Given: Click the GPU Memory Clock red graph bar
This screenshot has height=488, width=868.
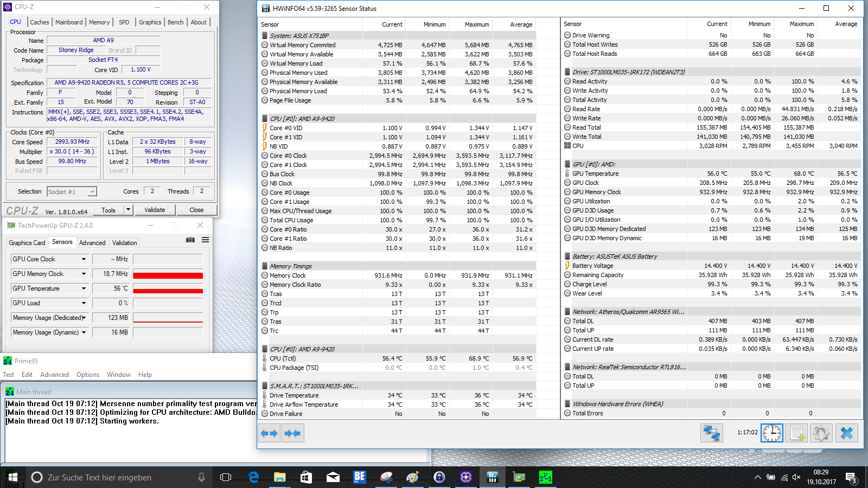Looking at the screenshot, I should pyautogui.click(x=168, y=275).
